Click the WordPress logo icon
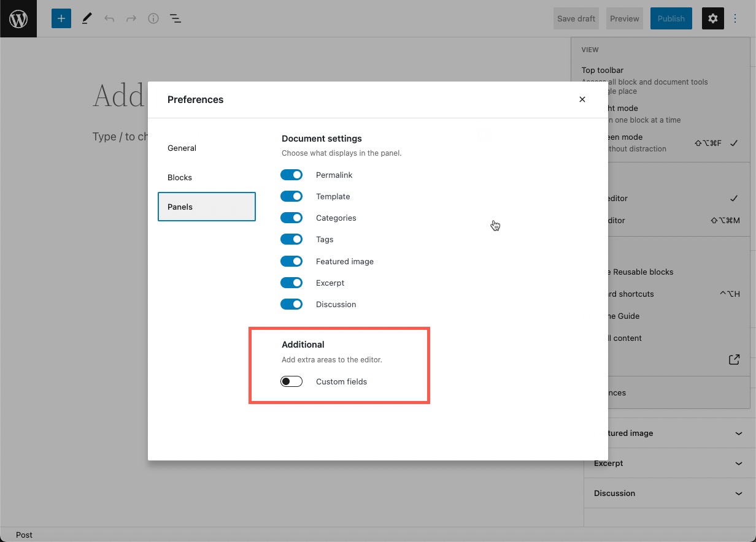The height and width of the screenshot is (542, 756). click(18, 18)
